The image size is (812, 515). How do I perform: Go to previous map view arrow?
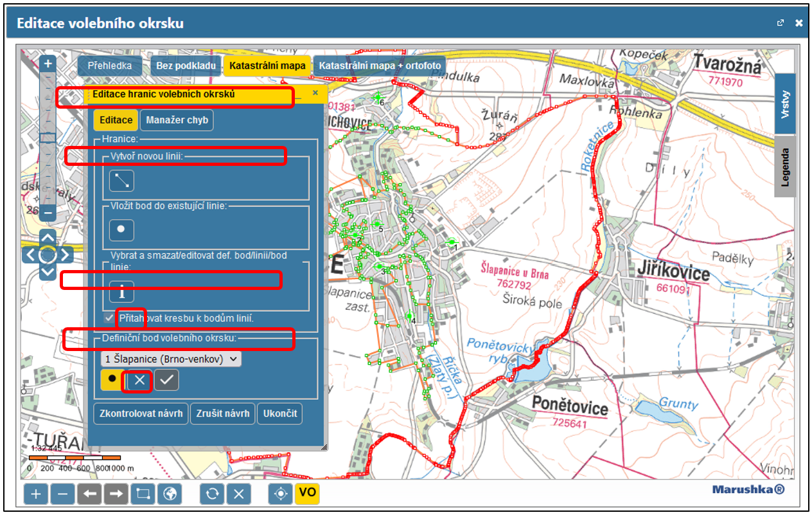tap(89, 494)
